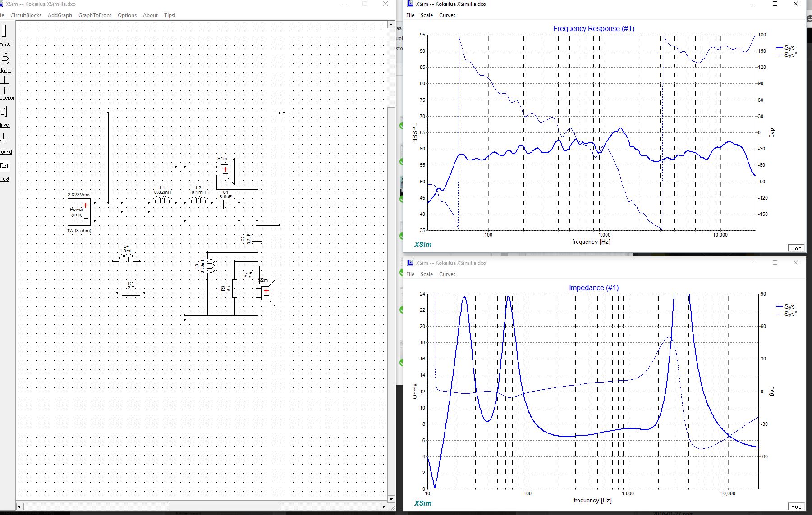Open Scale menu in Frequency Response window
812x515 pixels.
427,15
